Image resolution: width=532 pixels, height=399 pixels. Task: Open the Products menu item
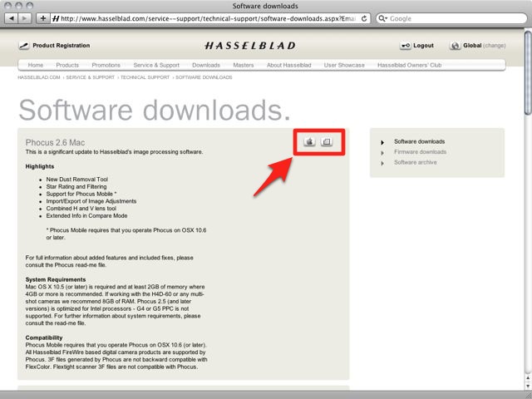[x=67, y=65]
